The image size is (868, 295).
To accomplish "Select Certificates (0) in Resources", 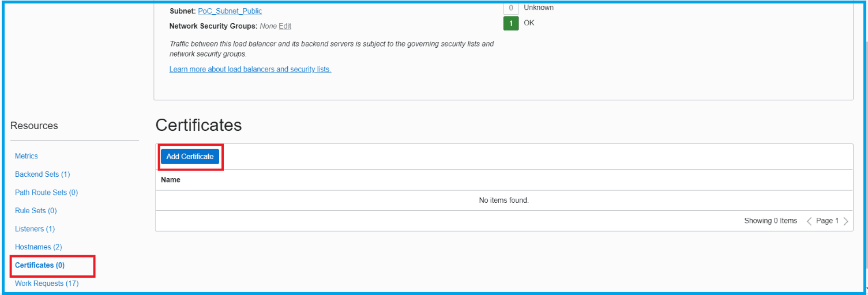I will pyautogui.click(x=40, y=266).
